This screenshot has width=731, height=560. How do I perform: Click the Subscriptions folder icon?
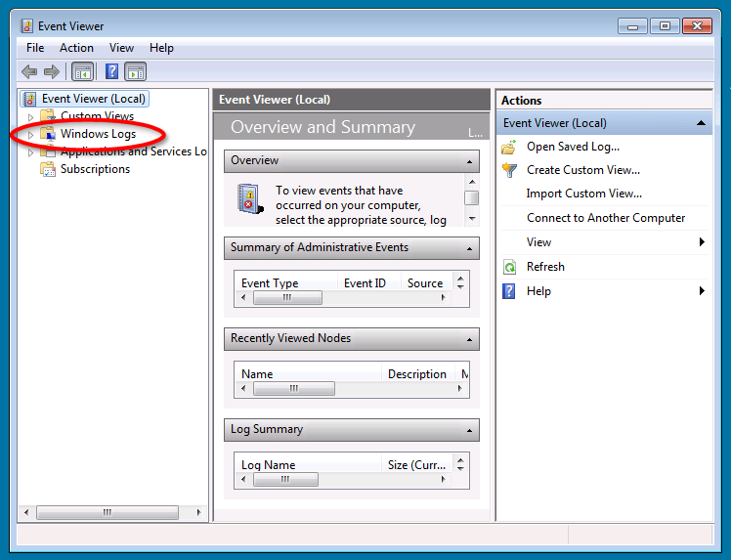coord(48,169)
